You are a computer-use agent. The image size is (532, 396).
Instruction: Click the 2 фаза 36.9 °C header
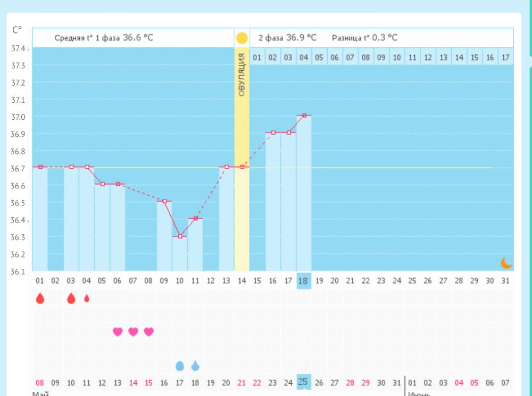[287, 38]
